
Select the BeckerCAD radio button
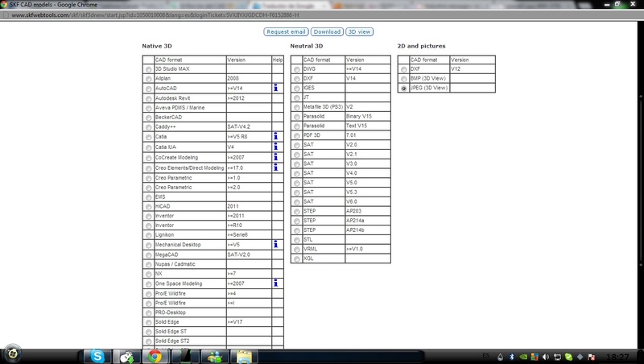click(149, 118)
